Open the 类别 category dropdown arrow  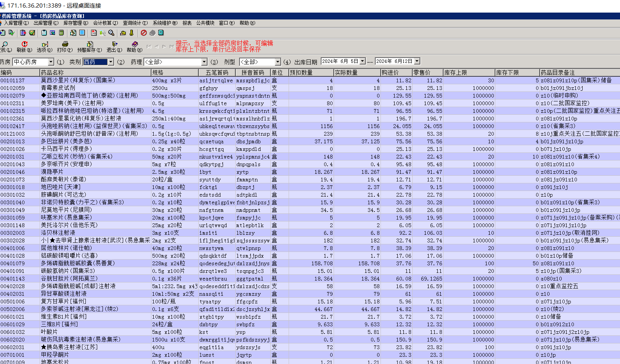[x=111, y=62]
